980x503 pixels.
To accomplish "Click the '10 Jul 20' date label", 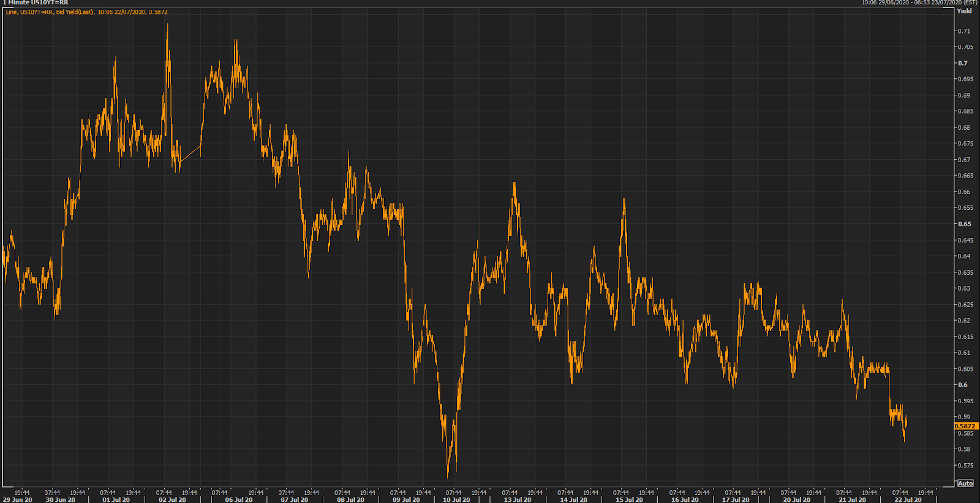I will click(x=457, y=499).
